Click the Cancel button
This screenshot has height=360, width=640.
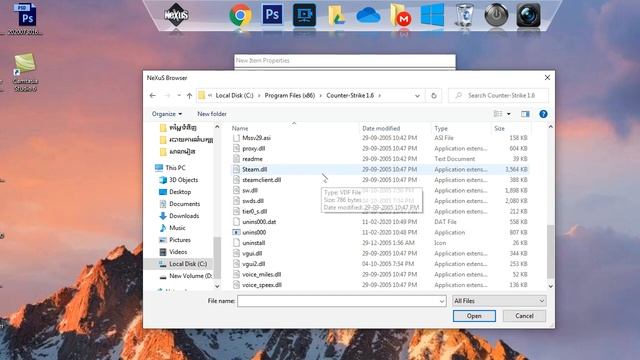[x=524, y=316]
